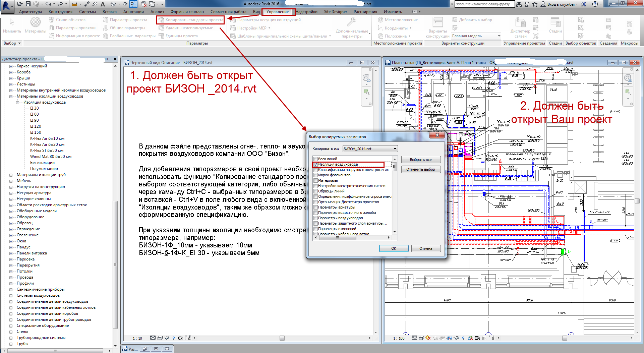Viewport: 644px width, 353px height.
Task: Open the Help question mark icon
Action: tap(595, 4)
